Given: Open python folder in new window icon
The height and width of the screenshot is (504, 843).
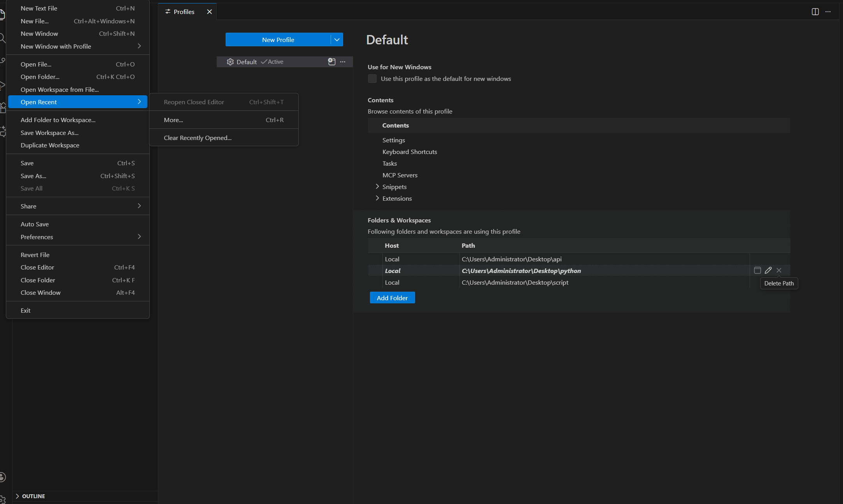Looking at the screenshot, I should coord(757,270).
